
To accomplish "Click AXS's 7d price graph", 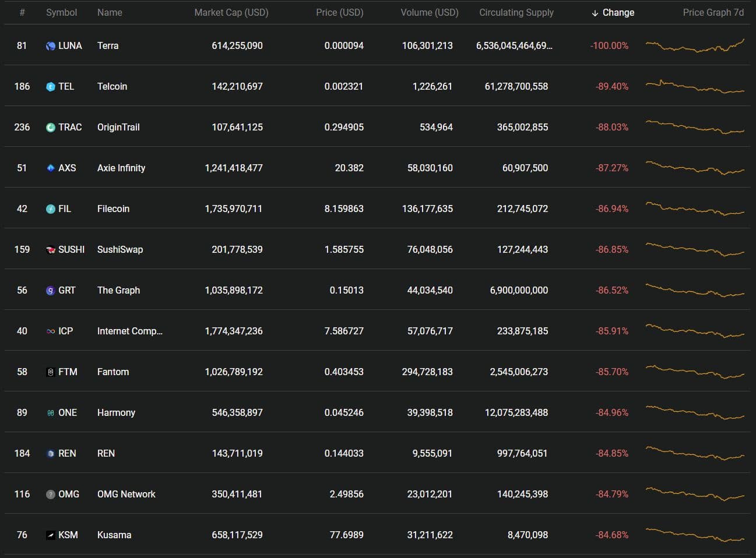I will (x=695, y=168).
